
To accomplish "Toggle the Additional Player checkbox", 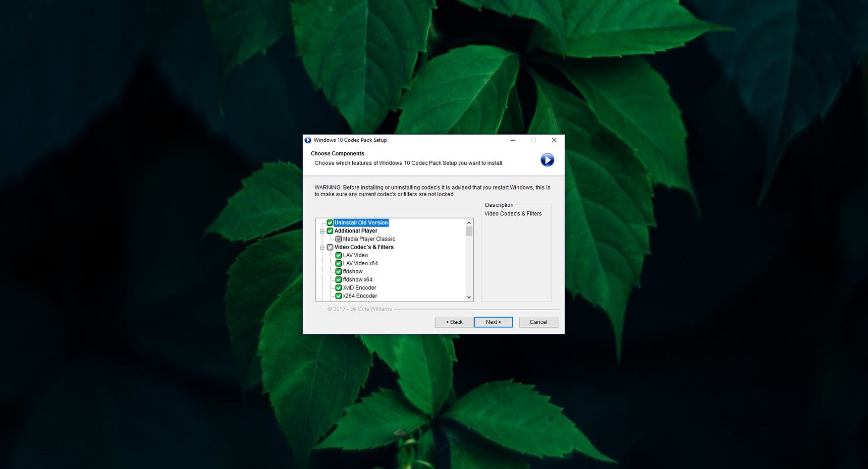I will (x=330, y=231).
